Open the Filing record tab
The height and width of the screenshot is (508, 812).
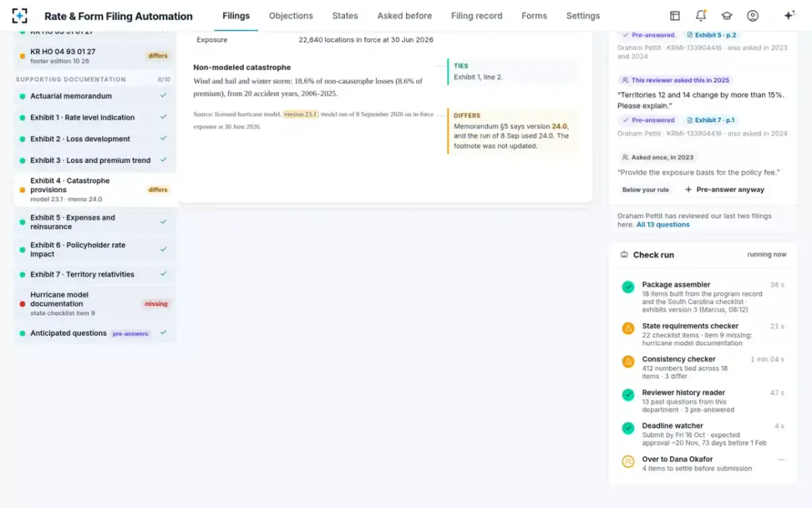(476, 16)
